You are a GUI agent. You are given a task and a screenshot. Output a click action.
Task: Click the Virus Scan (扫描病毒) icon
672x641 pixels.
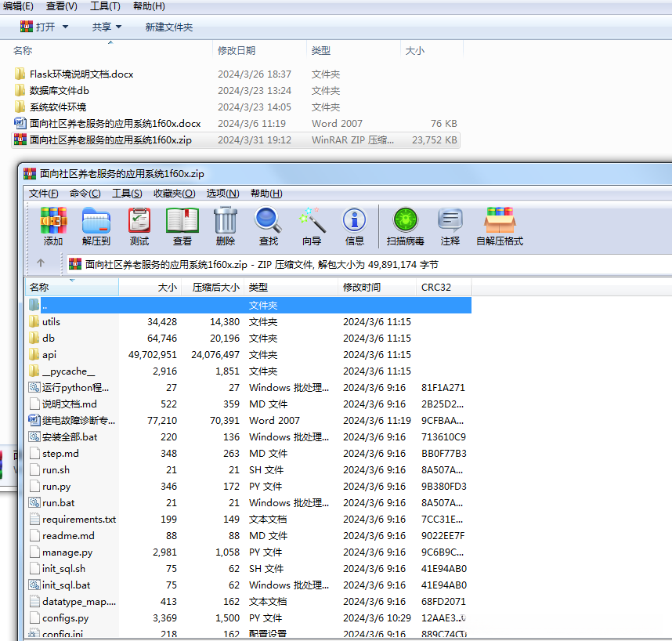pos(406,226)
